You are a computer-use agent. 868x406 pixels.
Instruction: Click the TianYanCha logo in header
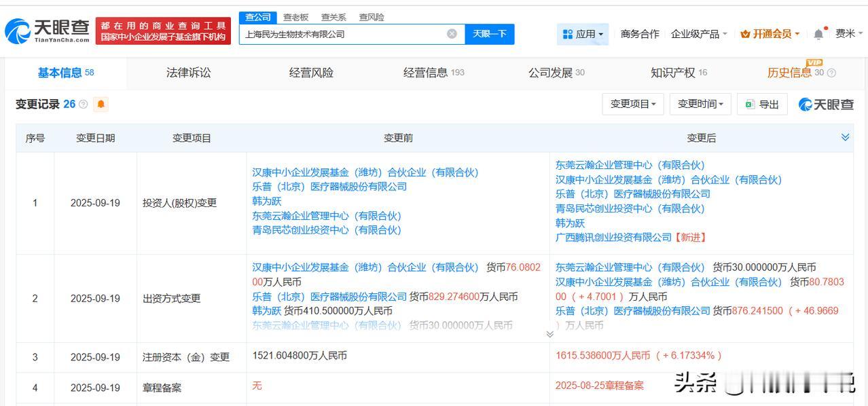[48, 31]
